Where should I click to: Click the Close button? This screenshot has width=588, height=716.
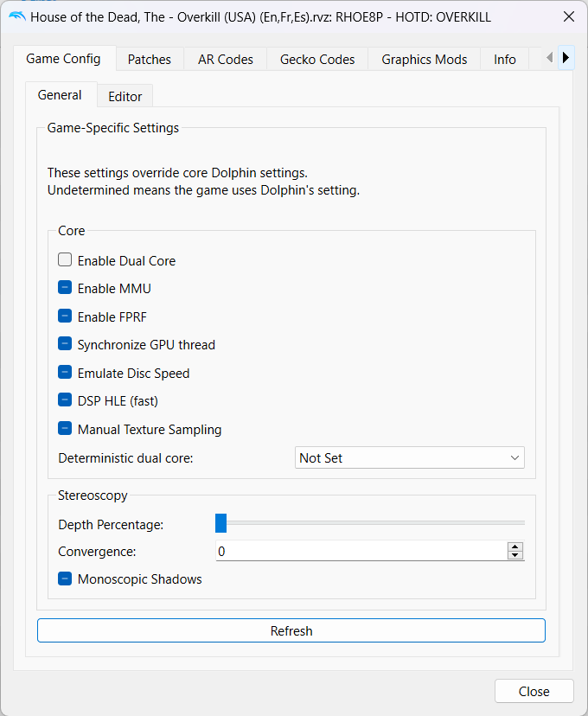tap(534, 691)
